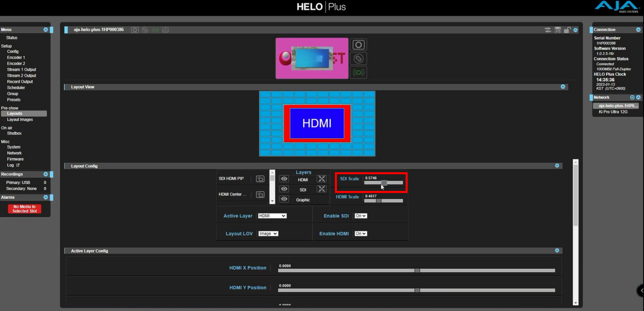This screenshot has height=311, width=644.
Task: Click the unlock padlock icon in header
Action: pyautogui.click(x=567, y=30)
